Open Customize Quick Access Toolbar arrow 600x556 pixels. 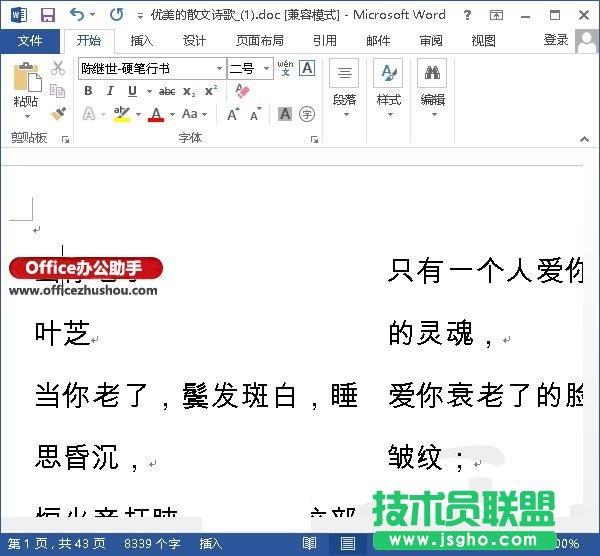[140, 16]
